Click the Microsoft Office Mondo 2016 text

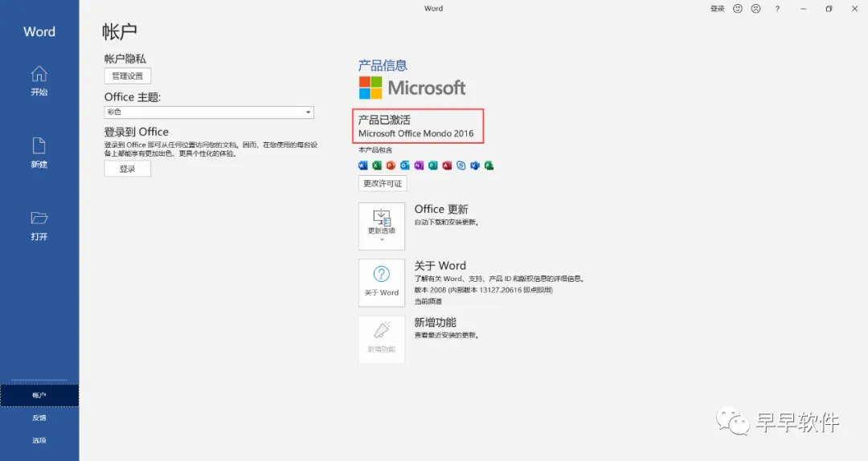point(416,133)
